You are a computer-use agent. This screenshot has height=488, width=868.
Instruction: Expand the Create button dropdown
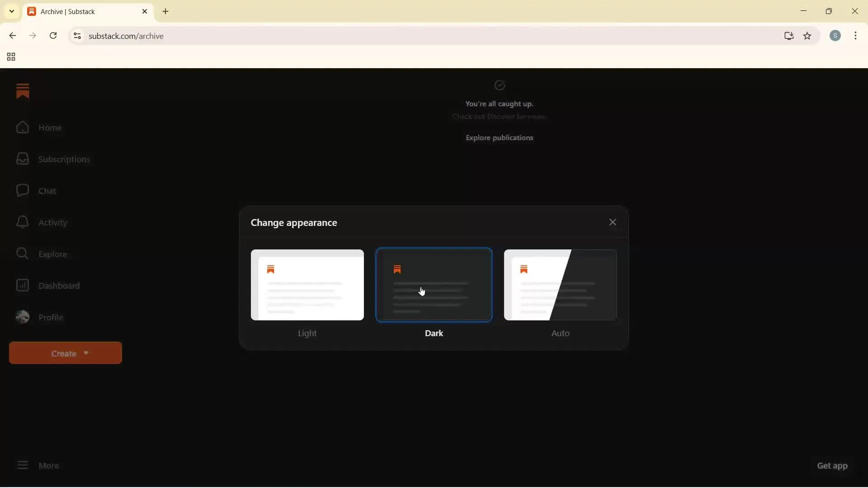tap(65, 353)
